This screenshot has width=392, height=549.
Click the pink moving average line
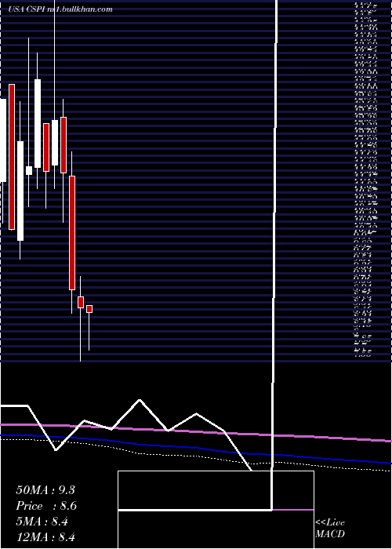(x=196, y=431)
